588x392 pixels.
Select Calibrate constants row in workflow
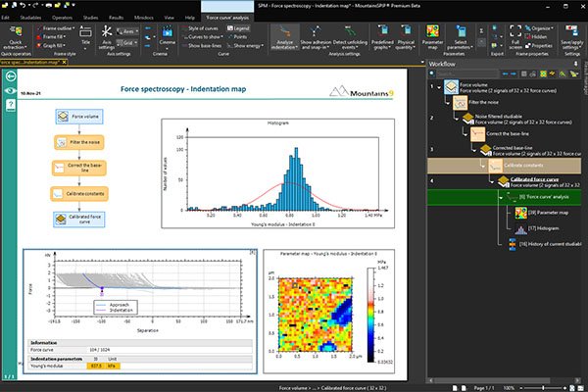coord(505,166)
